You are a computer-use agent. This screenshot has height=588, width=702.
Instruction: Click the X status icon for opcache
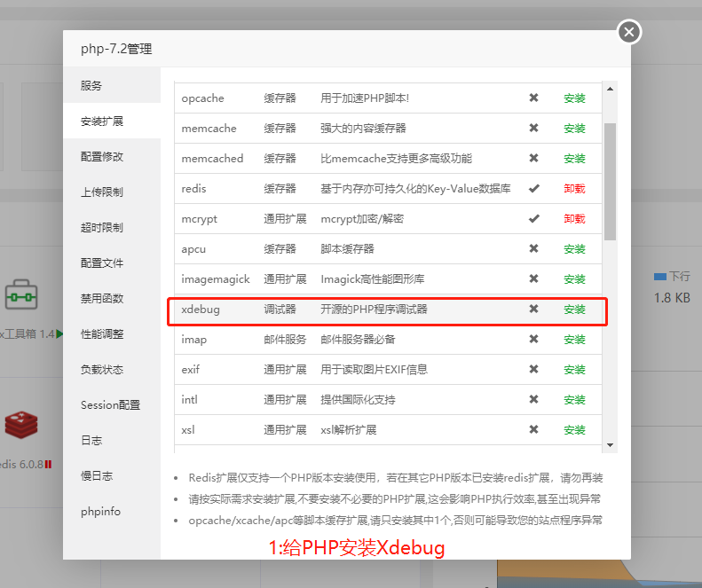pos(533,98)
